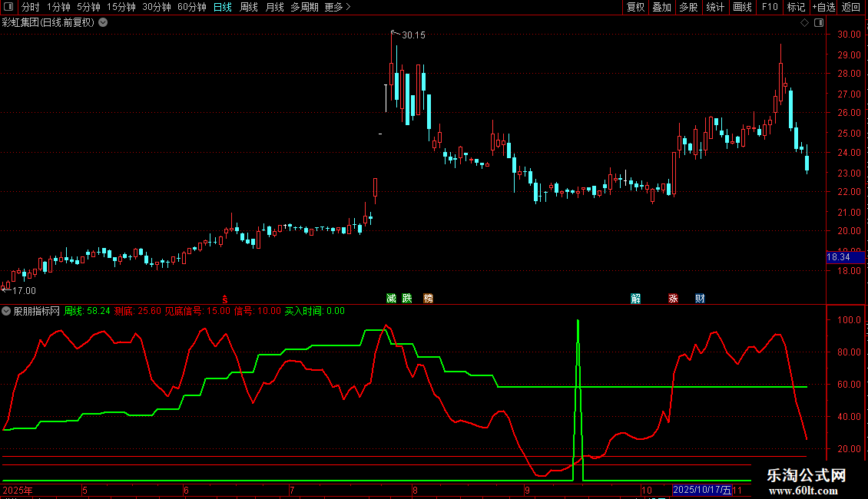Viewport: 868px width, 499px height.
Task: Switch to the 60分钟 period tab
Action: tap(191, 7)
